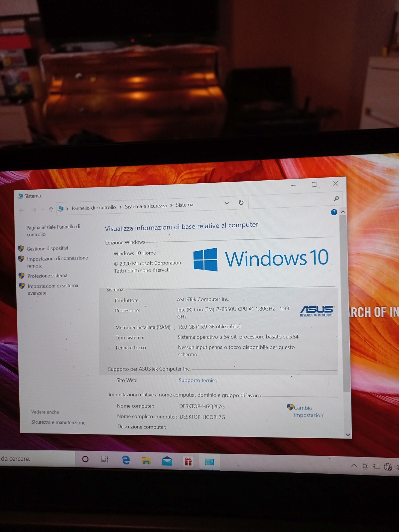Click the shield icon beside Protezione sistema
The width and height of the screenshot is (399, 532).
[22, 276]
